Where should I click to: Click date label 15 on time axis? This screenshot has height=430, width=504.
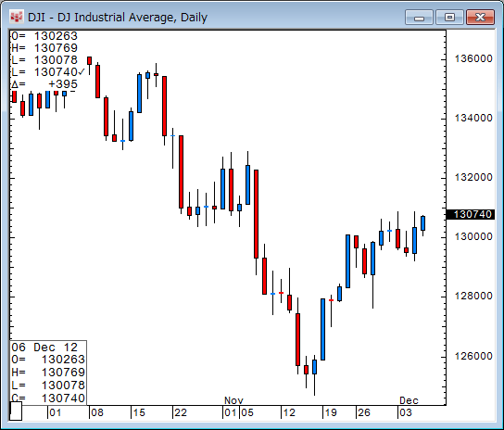click(139, 412)
